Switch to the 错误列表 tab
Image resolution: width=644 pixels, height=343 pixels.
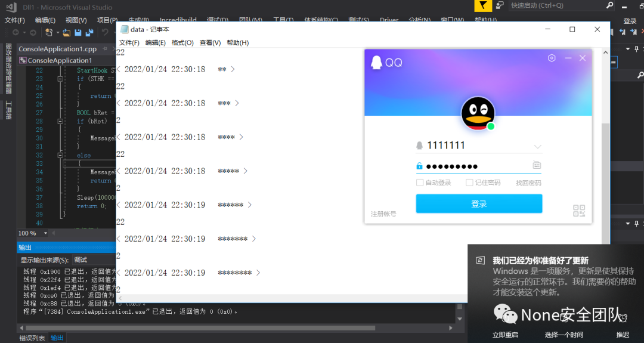(32, 338)
